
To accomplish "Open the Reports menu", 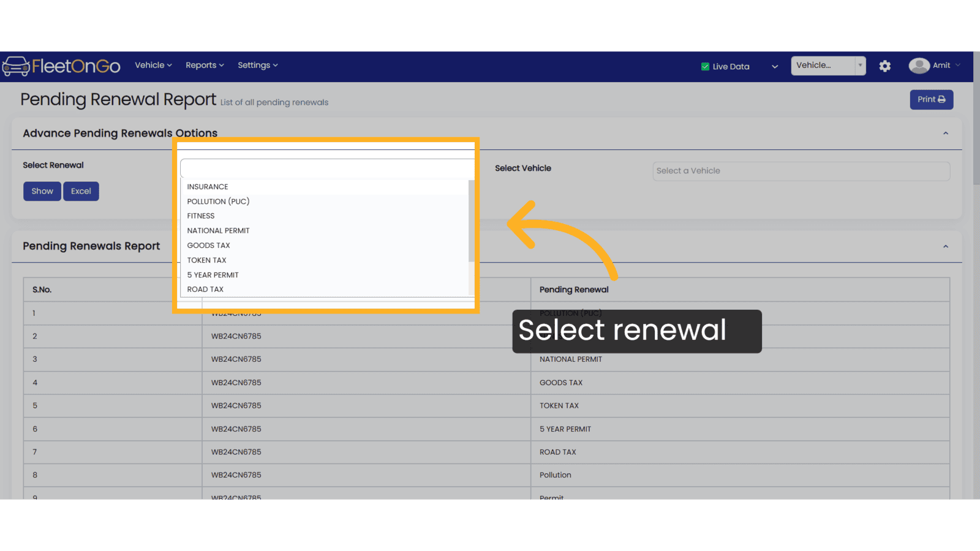I will 205,65.
